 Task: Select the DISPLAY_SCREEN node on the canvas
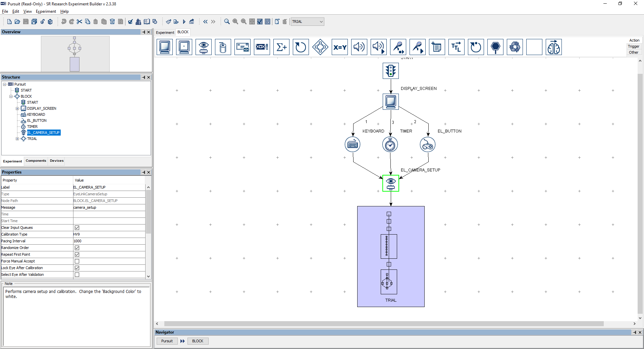[x=391, y=101]
